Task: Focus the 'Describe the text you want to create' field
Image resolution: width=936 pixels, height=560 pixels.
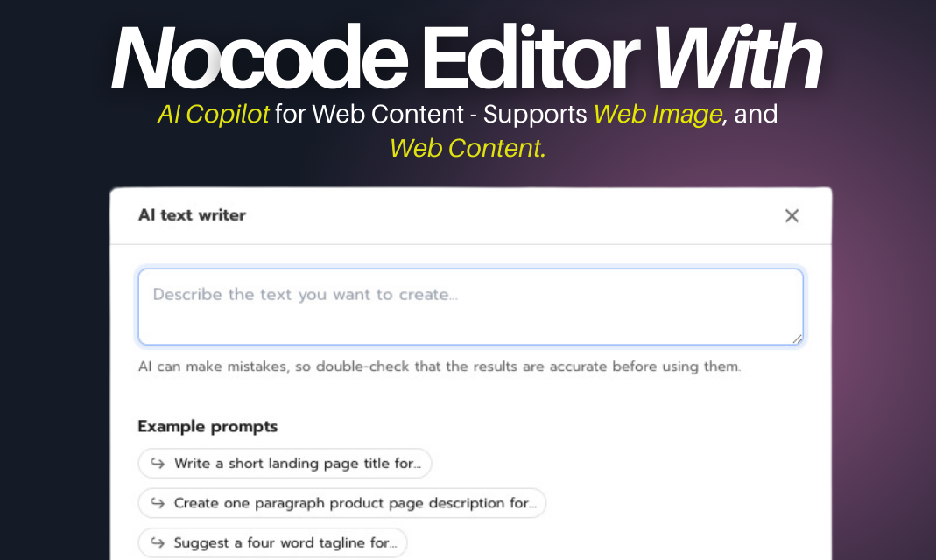Action: pos(470,306)
